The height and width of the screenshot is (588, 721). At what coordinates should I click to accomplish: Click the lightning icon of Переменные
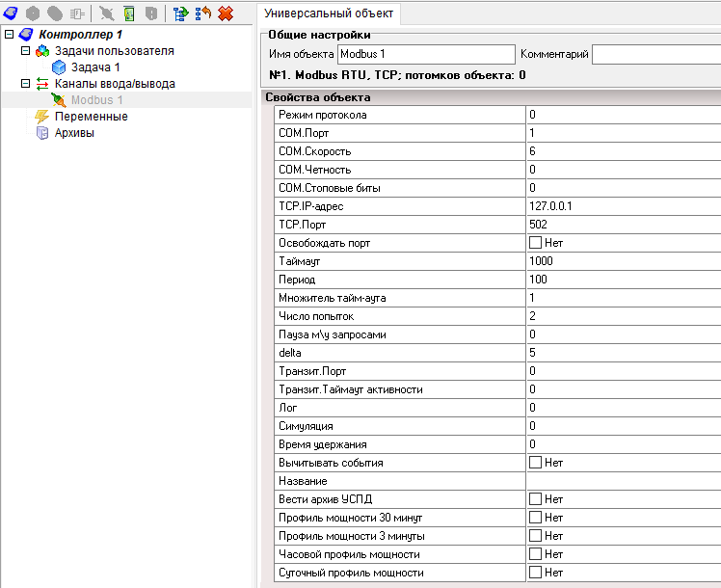(41, 117)
